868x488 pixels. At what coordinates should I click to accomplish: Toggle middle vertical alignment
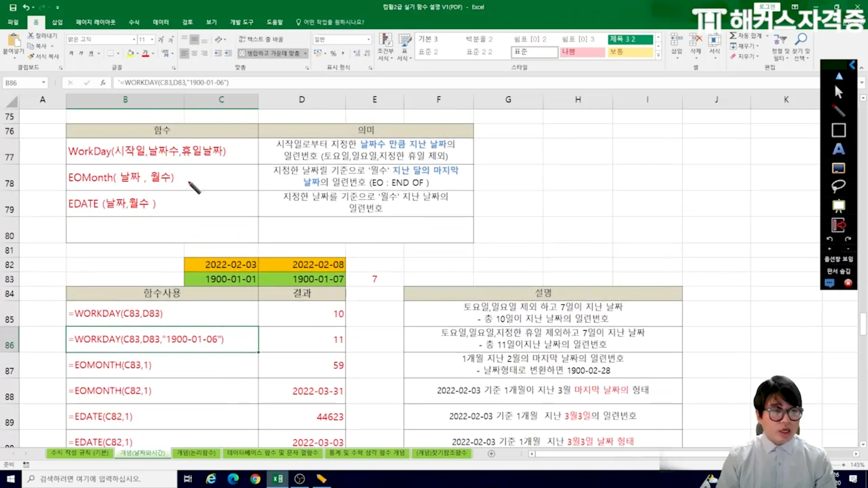[x=194, y=40]
